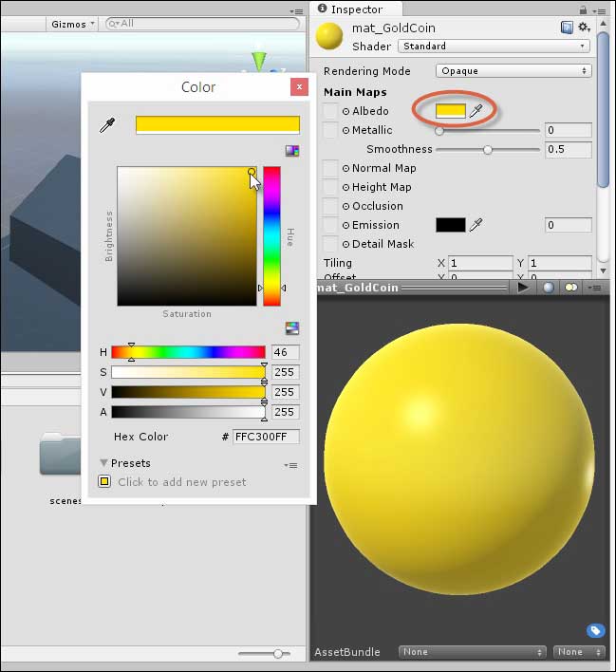This screenshot has width=616, height=672.
Task: Click the blue asset label tag icon
Action: (x=595, y=630)
